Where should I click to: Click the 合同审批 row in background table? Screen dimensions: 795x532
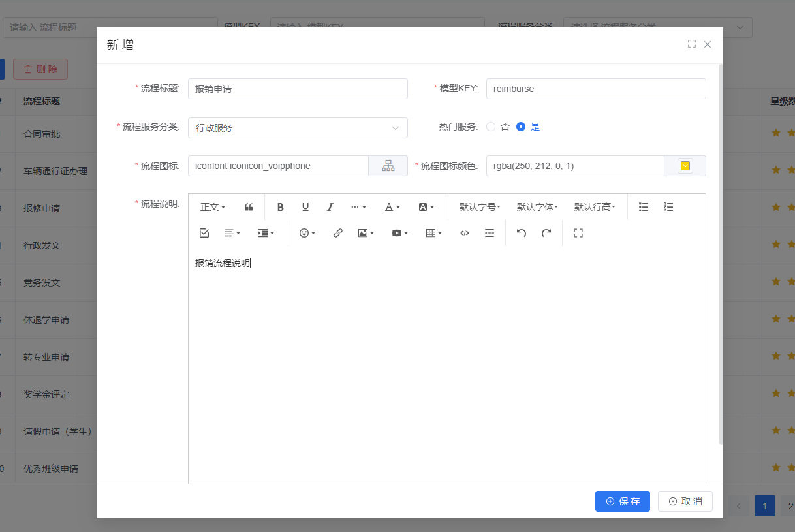pyautogui.click(x=42, y=134)
